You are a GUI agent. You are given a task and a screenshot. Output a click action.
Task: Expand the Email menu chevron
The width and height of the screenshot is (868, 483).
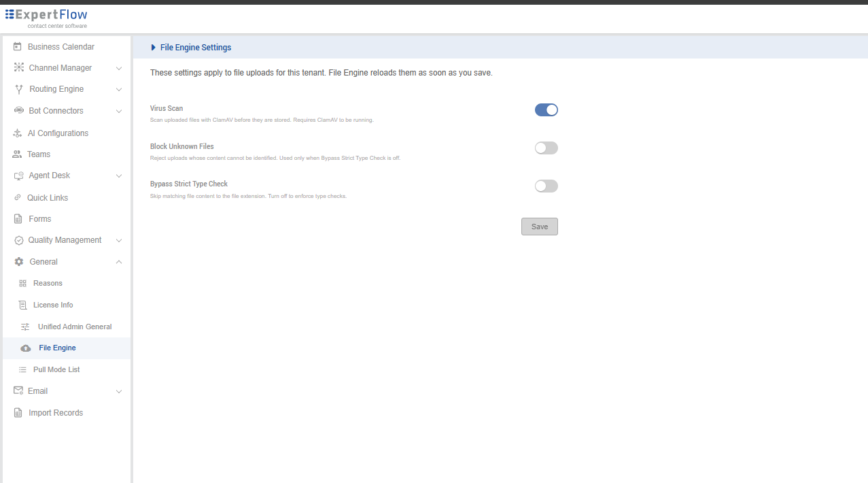pos(119,391)
